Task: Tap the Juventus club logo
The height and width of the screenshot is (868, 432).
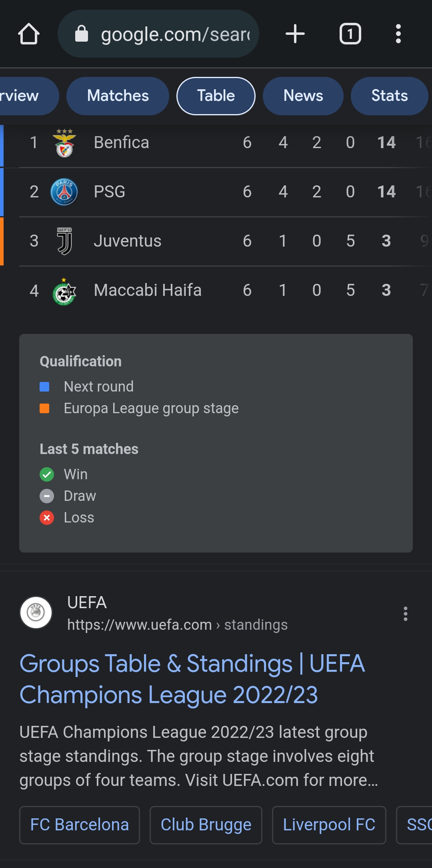Action: click(x=64, y=241)
